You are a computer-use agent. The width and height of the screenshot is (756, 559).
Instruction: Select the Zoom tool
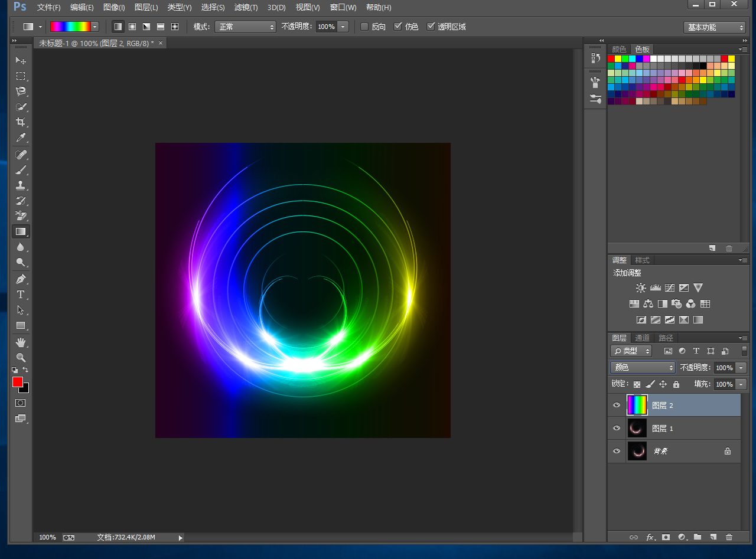pos(21,358)
